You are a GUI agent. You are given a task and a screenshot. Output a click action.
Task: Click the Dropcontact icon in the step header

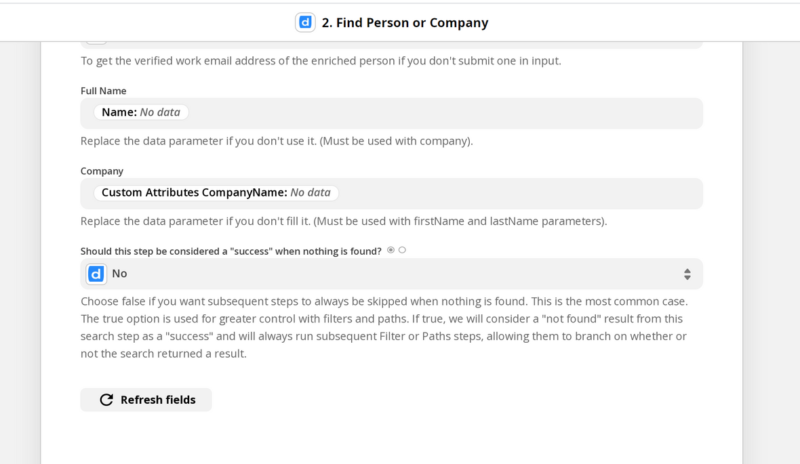(x=305, y=22)
